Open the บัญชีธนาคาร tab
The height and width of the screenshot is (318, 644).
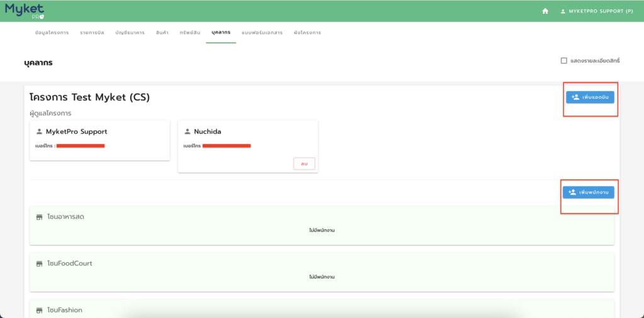(x=130, y=33)
